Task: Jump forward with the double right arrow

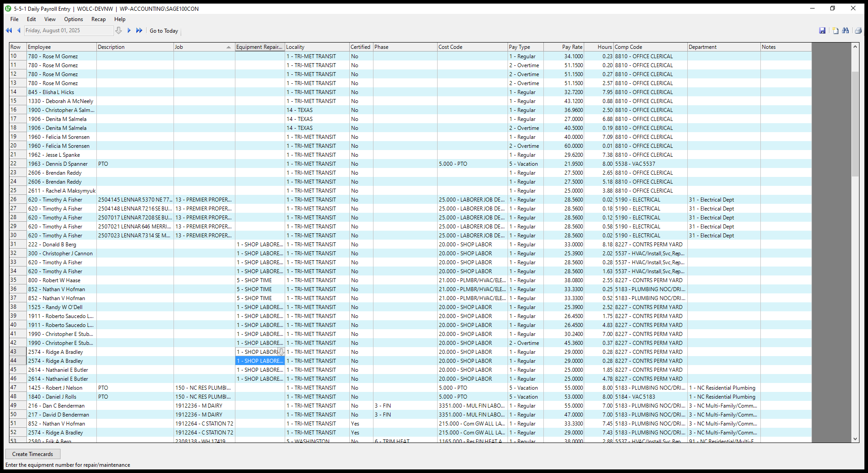Action: point(139,30)
